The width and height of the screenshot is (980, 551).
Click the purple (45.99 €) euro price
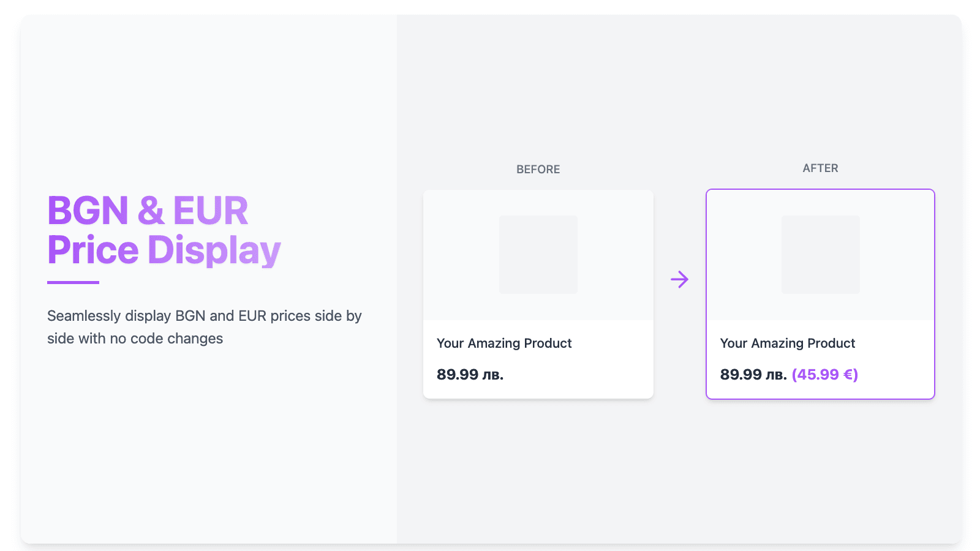[825, 375]
